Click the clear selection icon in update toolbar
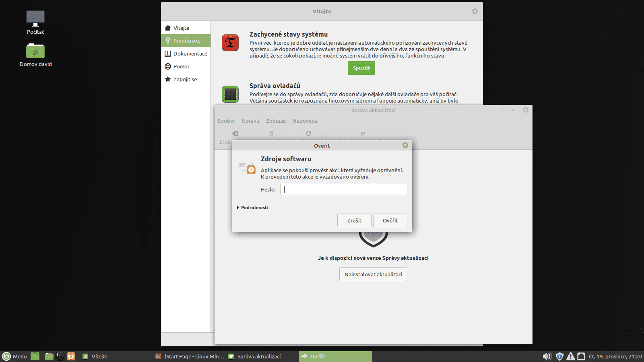The image size is (644, 362). pyautogui.click(x=235, y=133)
